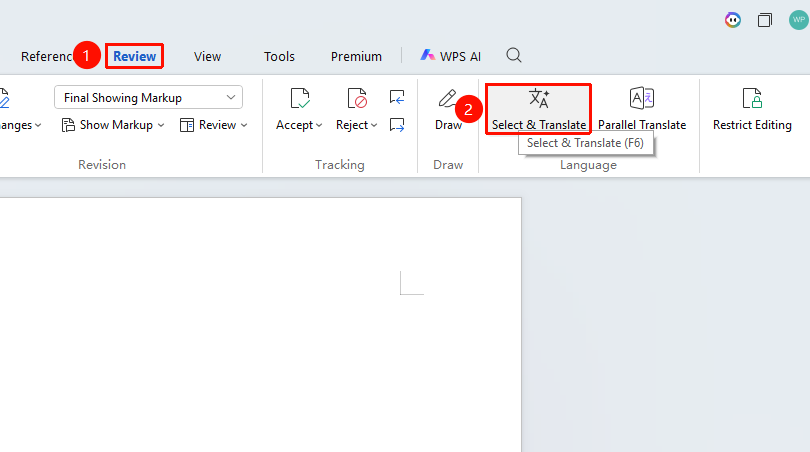The width and height of the screenshot is (810, 452).
Task: Launch WPS AI from the ribbon
Action: pos(450,56)
